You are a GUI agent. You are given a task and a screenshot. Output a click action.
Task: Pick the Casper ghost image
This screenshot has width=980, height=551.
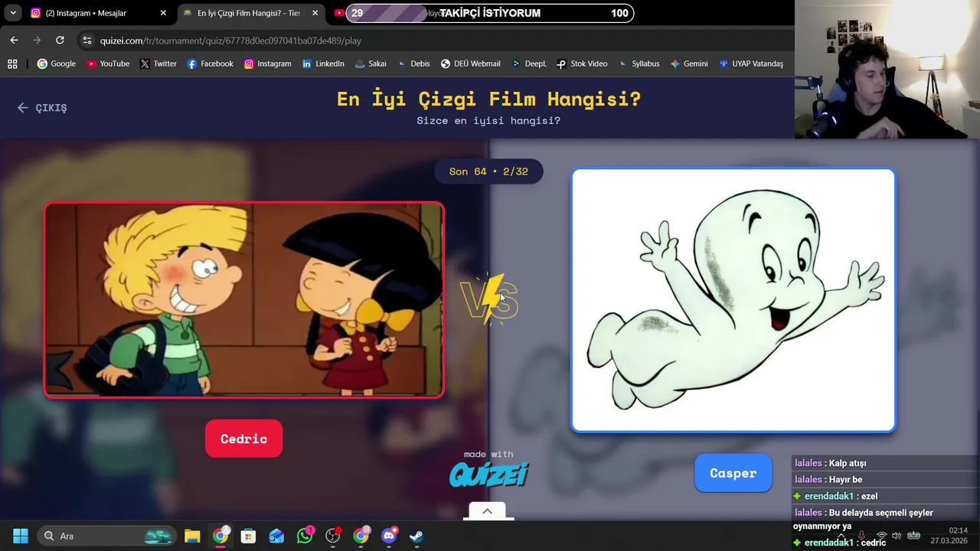pos(733,300)
